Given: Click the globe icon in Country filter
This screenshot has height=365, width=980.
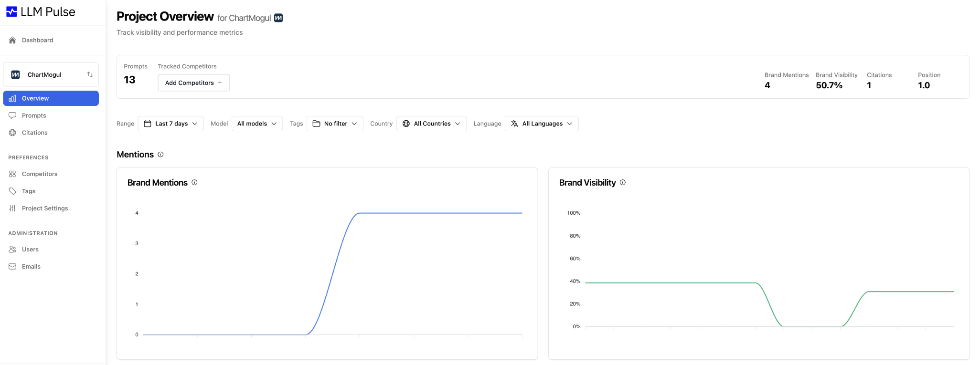Looking at the screenshot, I should [406, 124].
